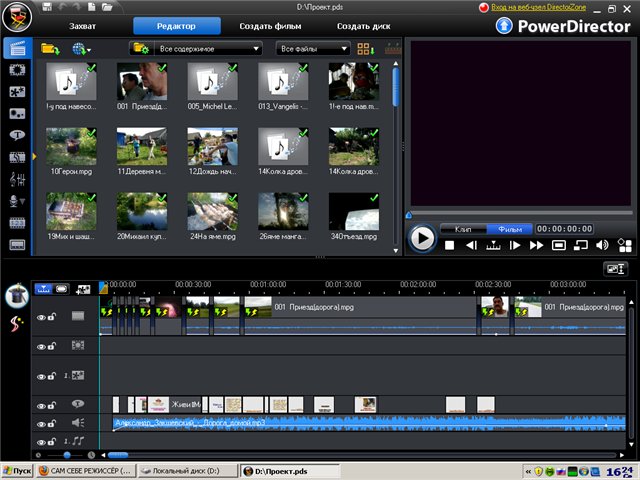This screenshot has width=640, height=480.
Task: Select the 'Клип' preview mode button
Action: (462, 229)
